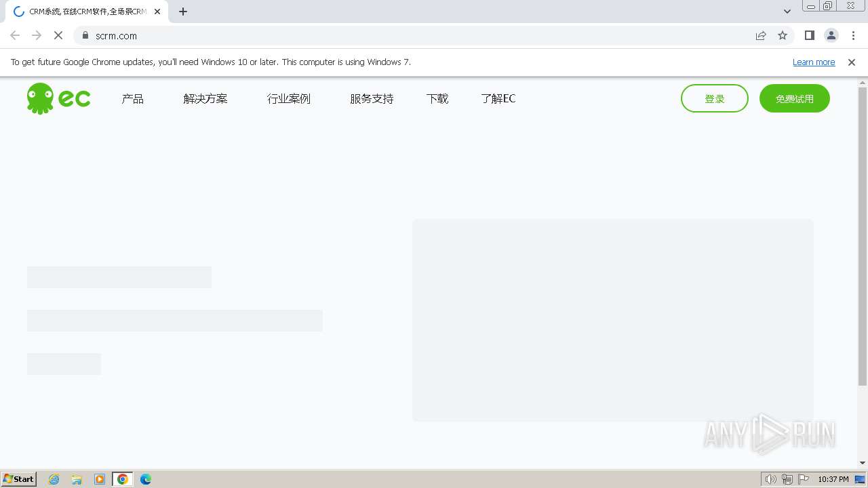Open 行业案例 menu
868x488 pixels.
tap(289, 99)
